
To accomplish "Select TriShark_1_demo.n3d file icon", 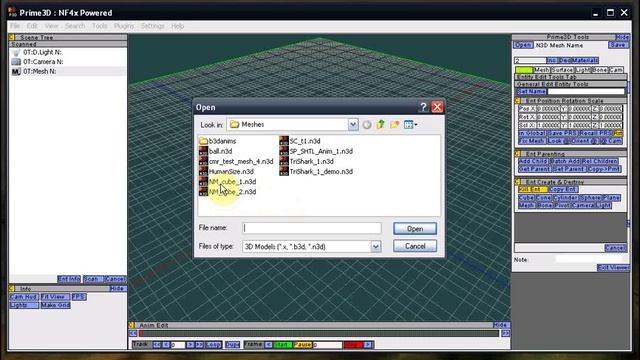I will point(284,171).
